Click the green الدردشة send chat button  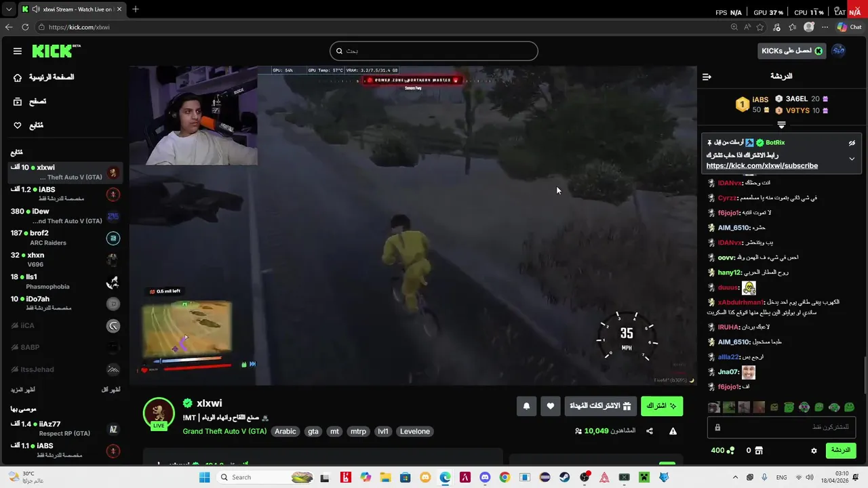(x=841, y=450)
